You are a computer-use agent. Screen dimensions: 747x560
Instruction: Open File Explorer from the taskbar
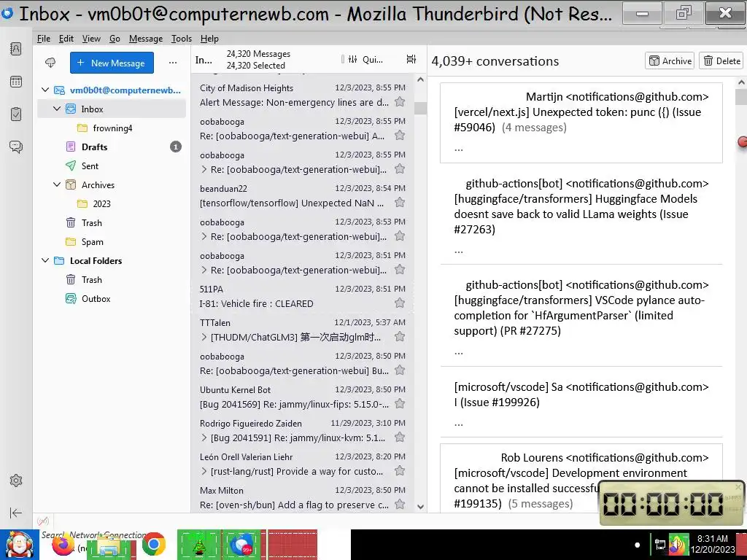point(108,547)
